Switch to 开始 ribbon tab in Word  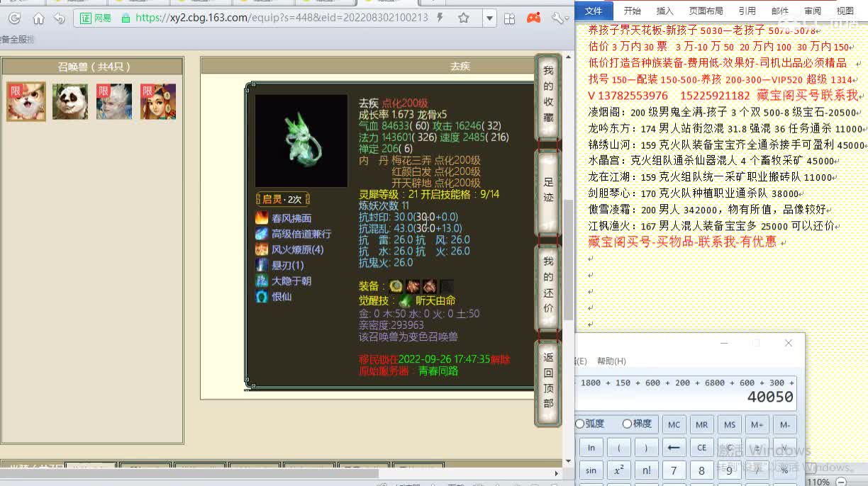[632, 11]
